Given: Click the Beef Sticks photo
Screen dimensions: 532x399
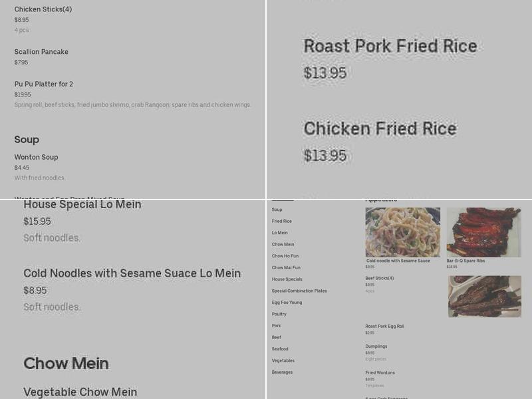Looking at the screenshot, I should pos(483,297).
